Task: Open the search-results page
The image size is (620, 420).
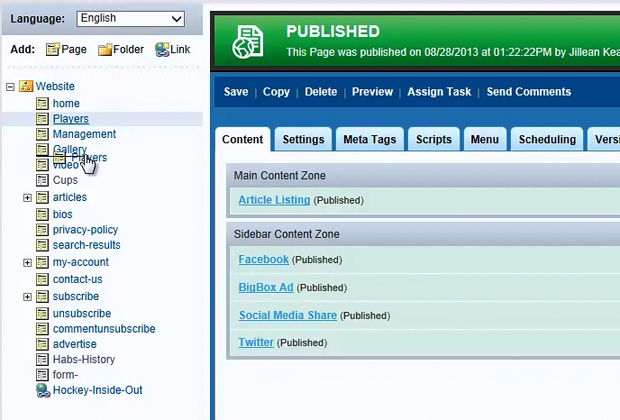Action: (87, 245)
